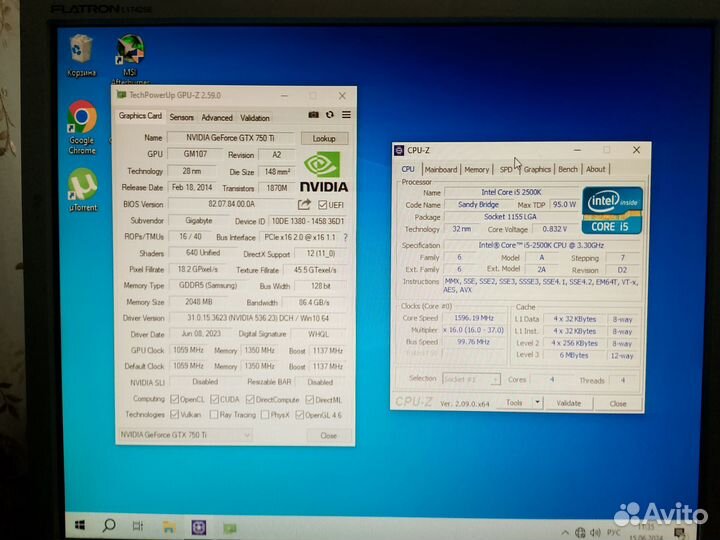Click the NVIDIA logo in GPU-Z
This screenshot has height=540, width=720.
pos(324,172)
